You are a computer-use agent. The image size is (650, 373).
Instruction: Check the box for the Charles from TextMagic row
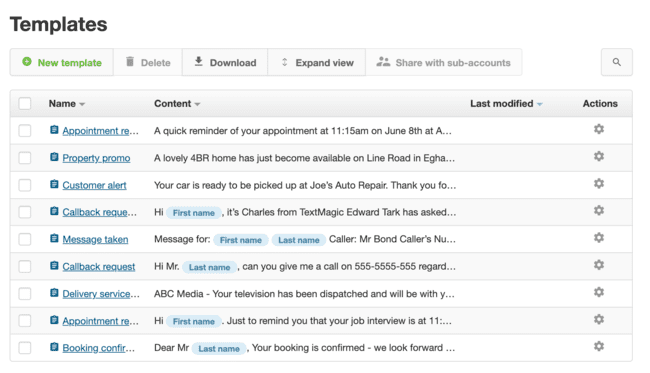(25, 212)
